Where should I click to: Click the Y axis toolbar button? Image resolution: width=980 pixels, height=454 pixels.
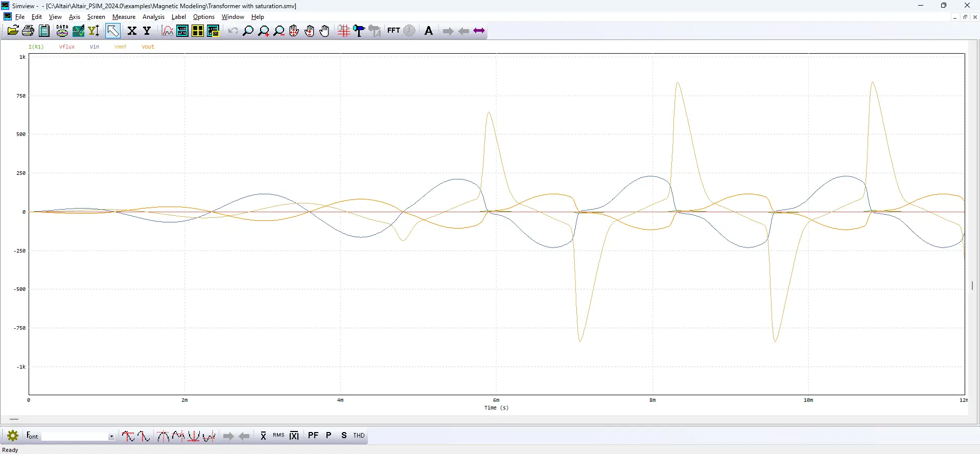click(x=147, y=31)
